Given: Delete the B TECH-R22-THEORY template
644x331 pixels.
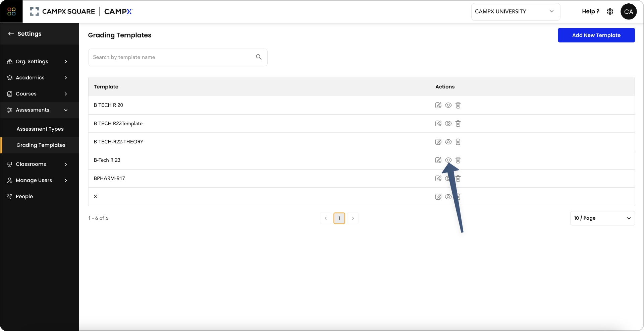Looking at the screenshot, I should [458, 142].
